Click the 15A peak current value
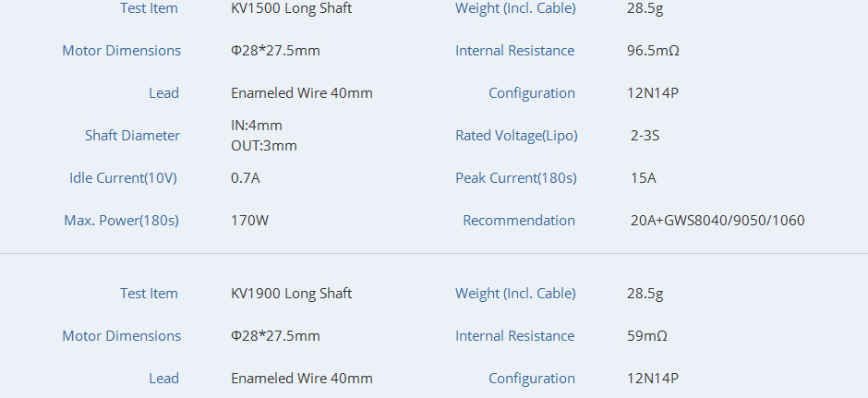 tap(644, 177)
